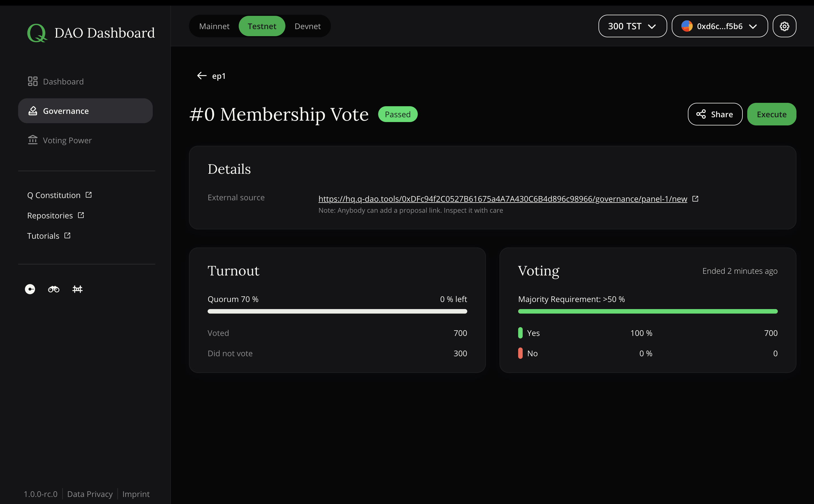Toggle the Testnet network button
The image size is (814, 504).
coord(261,26)
